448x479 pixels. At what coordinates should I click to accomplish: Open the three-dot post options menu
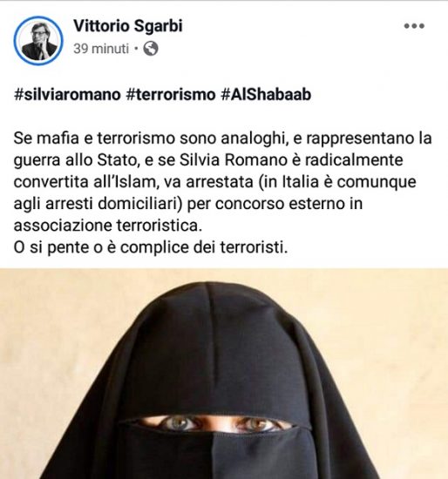pyautogui.click(x=414, y=26)
